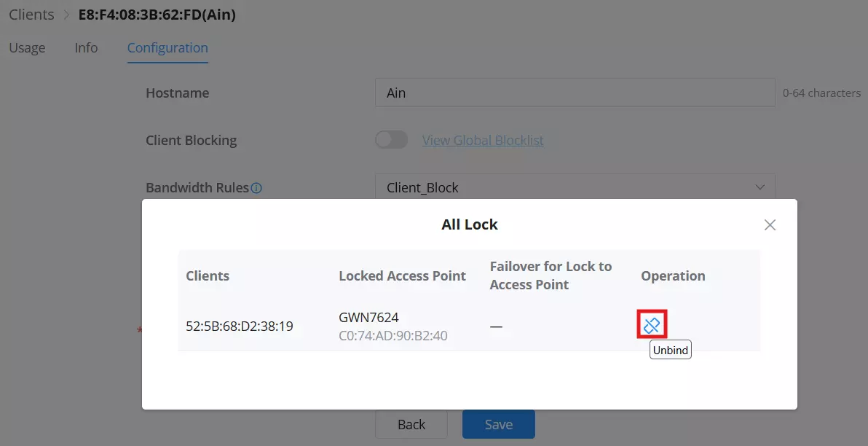Click the Locked Access Point column header
Screen dimensions: 868x446
(x=403, y=276)
